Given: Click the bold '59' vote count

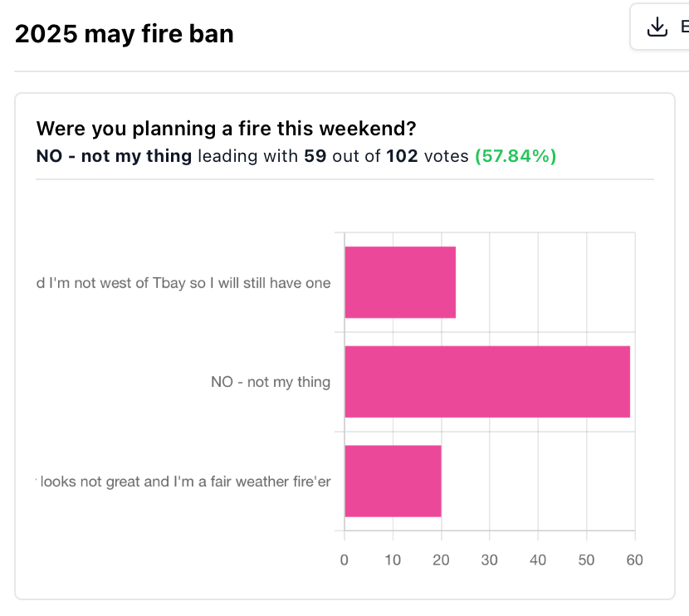Looking at the screenshot, I should [x=315, y=156].
